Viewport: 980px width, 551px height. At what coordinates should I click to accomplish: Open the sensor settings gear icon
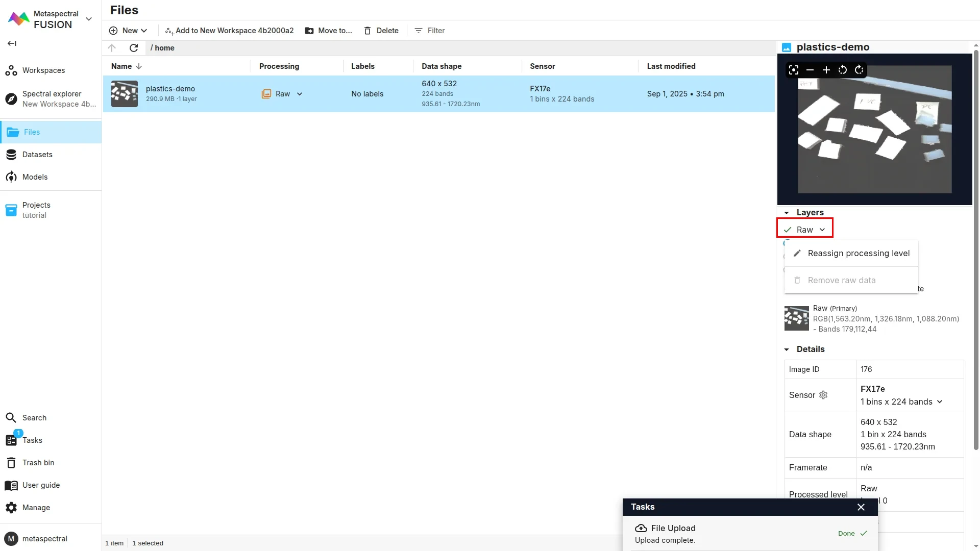tap(823, 395)
